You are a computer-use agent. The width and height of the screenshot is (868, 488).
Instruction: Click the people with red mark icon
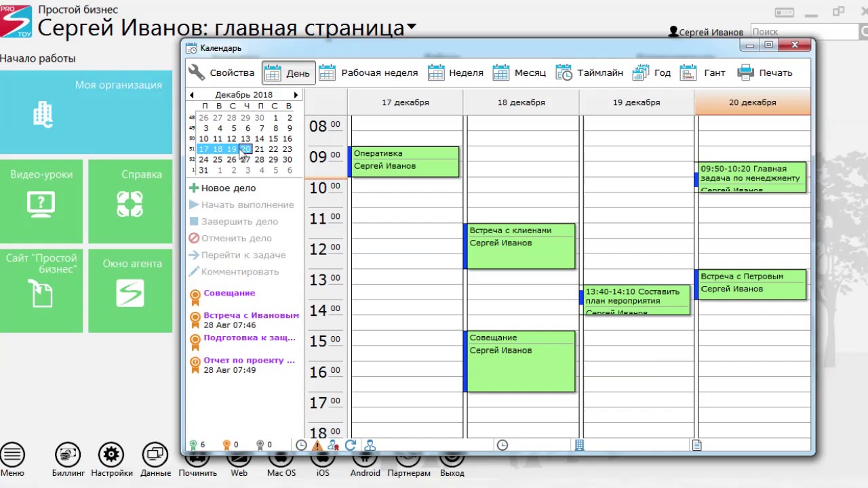coord(333,445)
